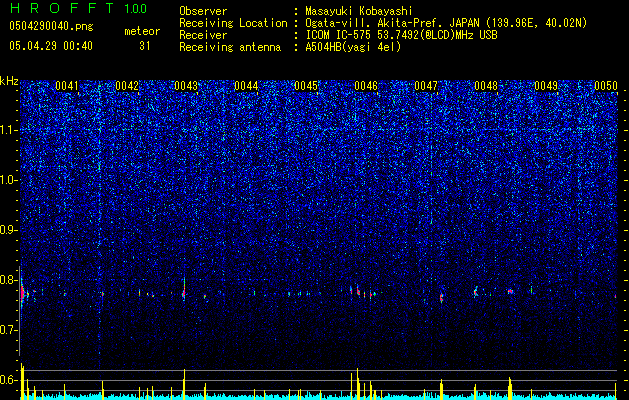This screenshot has width=629, height=400.
Task: Click the Receiving Location label
Action: click(233, 23)
